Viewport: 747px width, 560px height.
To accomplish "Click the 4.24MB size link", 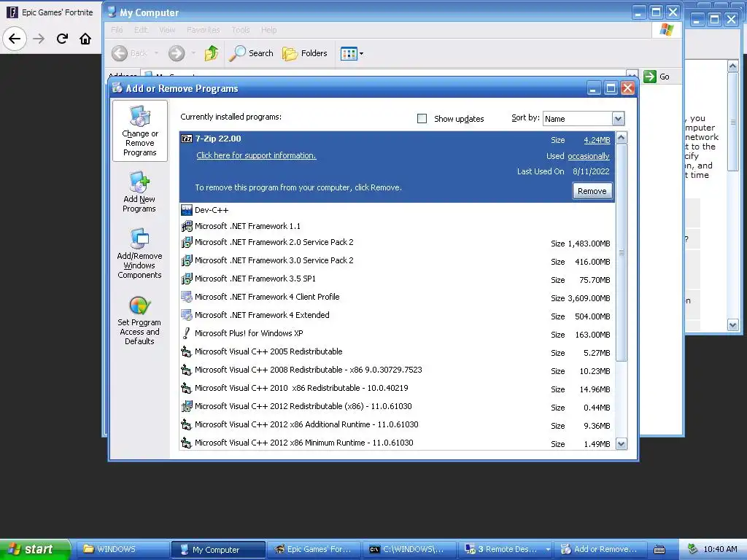I will (x=597, y=140).
